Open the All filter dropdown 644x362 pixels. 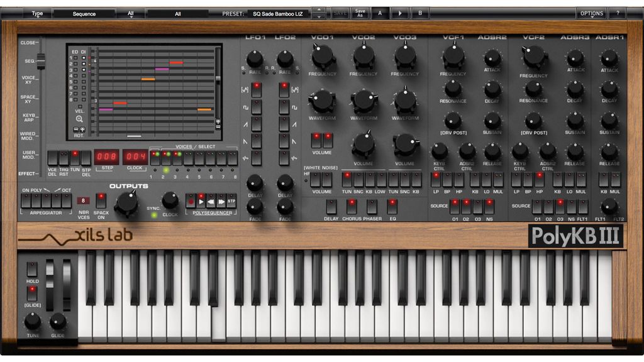tap(132, 13)
